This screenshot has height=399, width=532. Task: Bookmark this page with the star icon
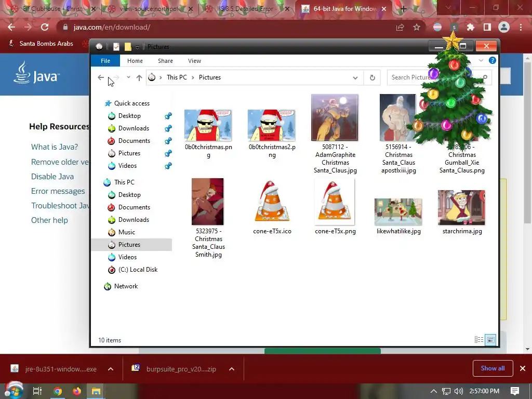click(x=417, y=27)
